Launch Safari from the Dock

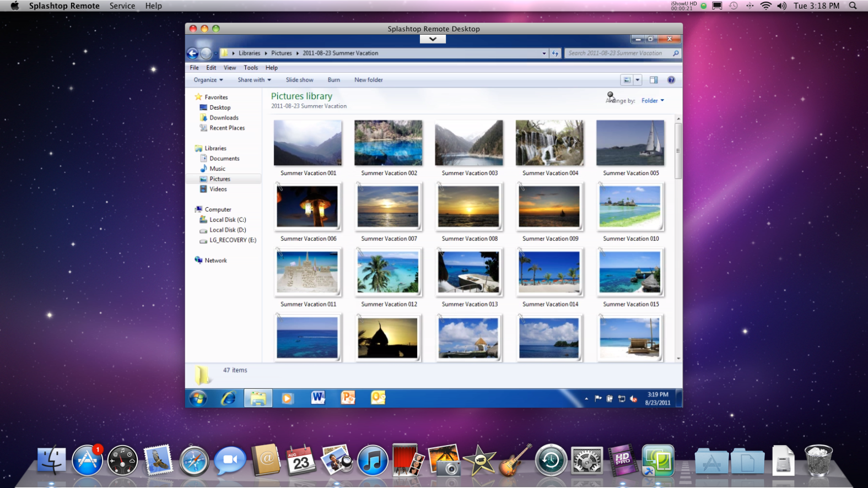pyautogui.click(x=194, y=460)
